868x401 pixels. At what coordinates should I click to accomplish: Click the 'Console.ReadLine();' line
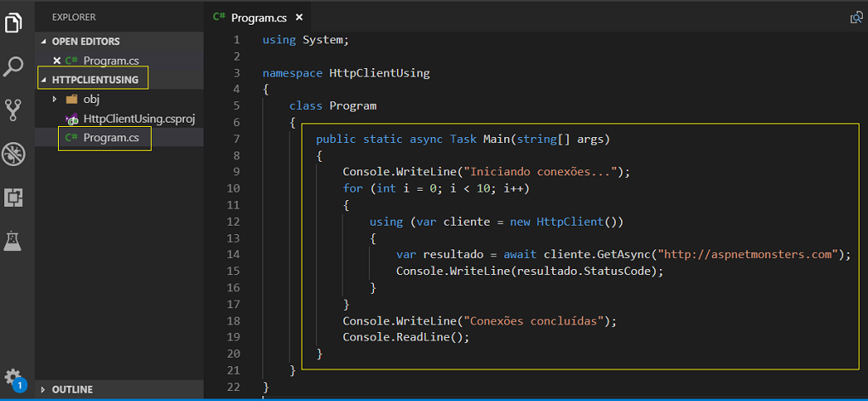click(405, 337)
